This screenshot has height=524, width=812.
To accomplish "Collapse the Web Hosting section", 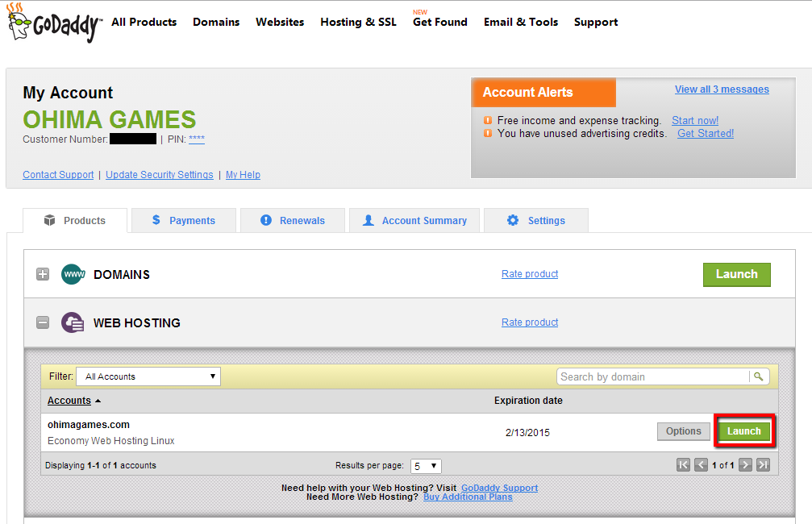I will tap(43, 322).
